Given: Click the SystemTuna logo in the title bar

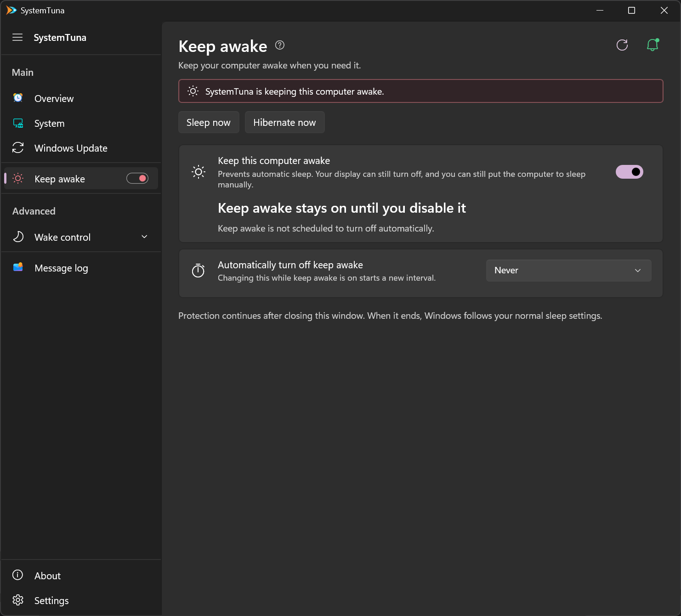Looking at the screenshot, I should point(11,10).
